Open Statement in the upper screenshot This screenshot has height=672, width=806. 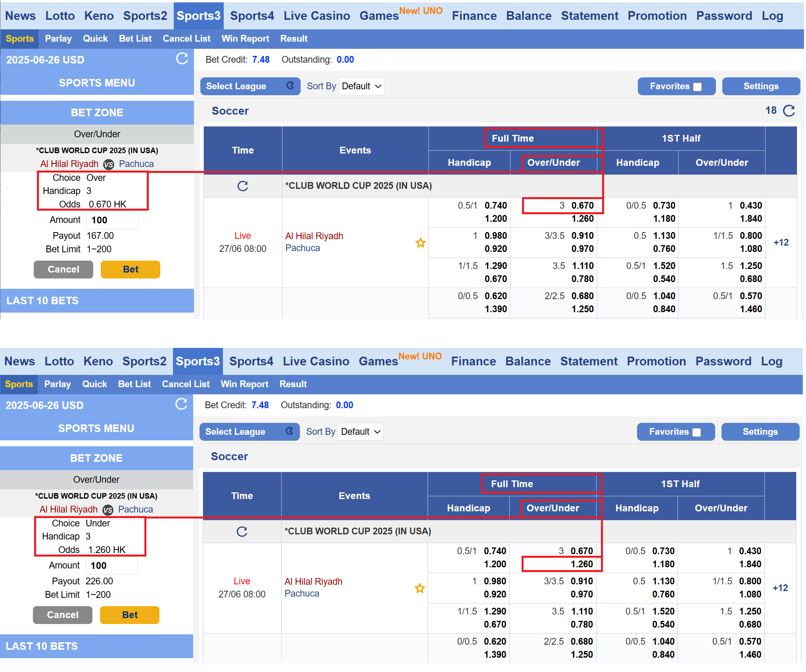(x=589, y=16)
